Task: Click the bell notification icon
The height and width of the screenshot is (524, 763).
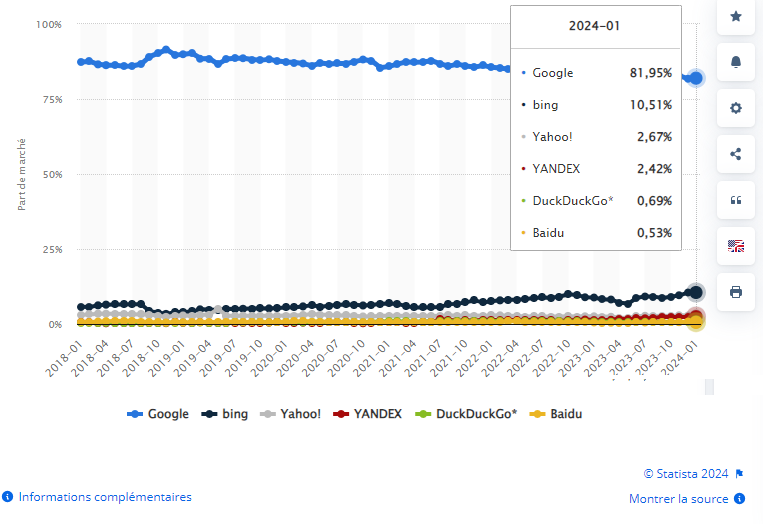Action: point(736,62)
